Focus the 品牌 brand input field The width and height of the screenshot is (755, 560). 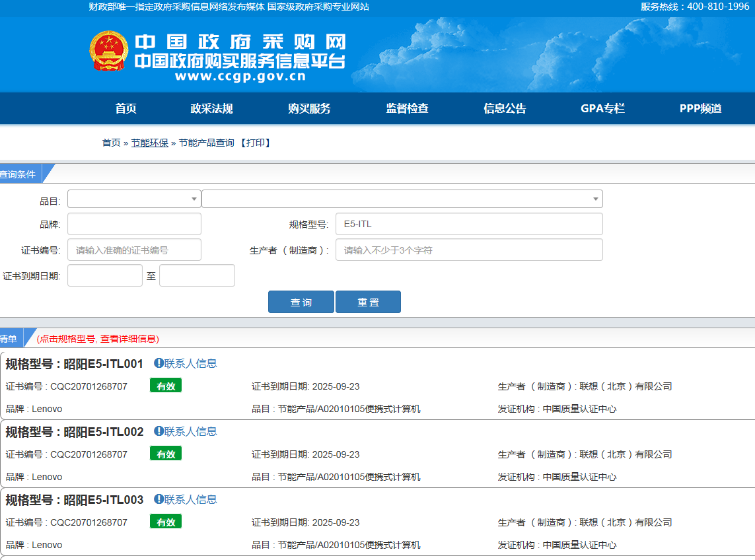(x=134, y=225)
